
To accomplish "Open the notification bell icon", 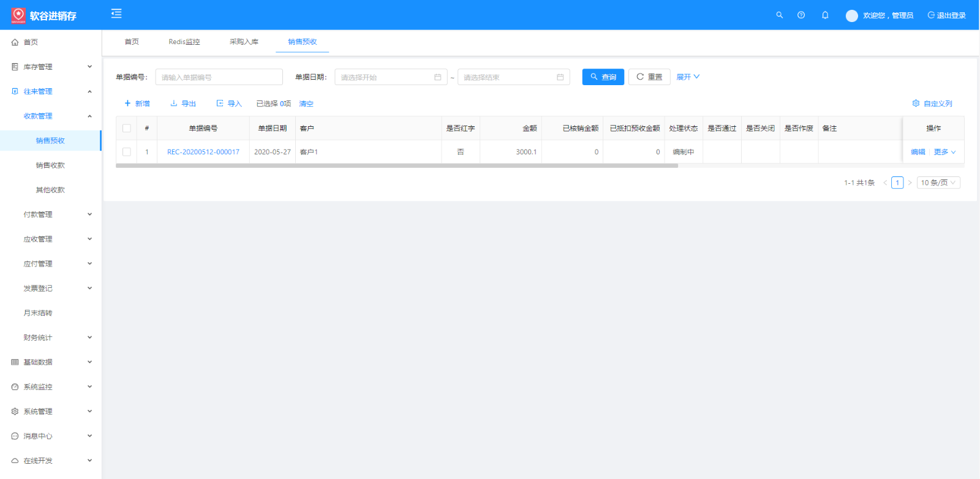I will 825,15.
